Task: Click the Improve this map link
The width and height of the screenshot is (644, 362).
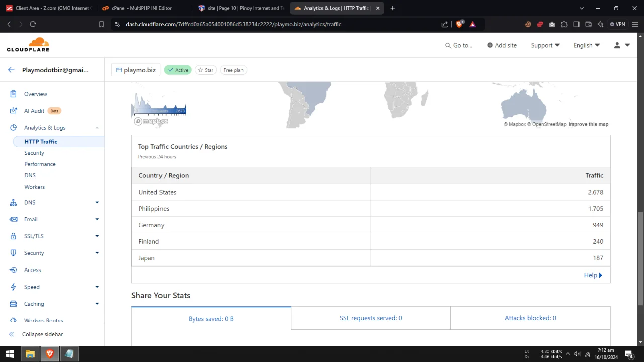Action: point(588,124)
